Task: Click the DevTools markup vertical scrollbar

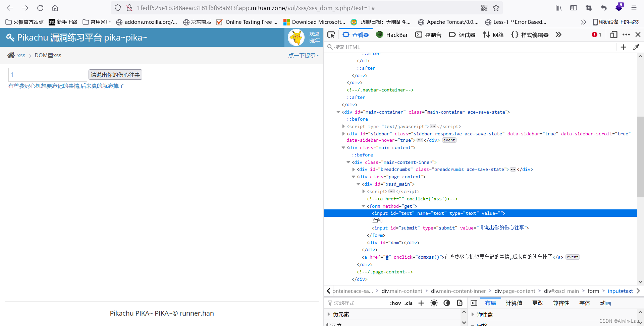Action: click(x=640, y=157)
